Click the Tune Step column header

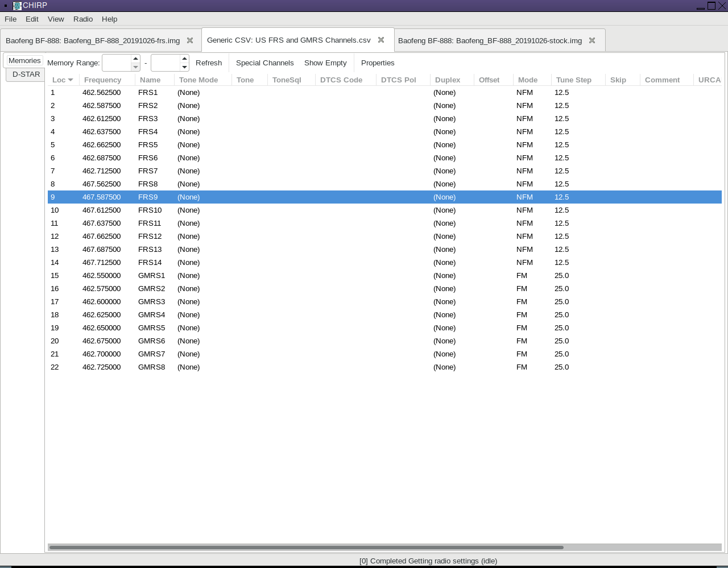click(578, 80)
